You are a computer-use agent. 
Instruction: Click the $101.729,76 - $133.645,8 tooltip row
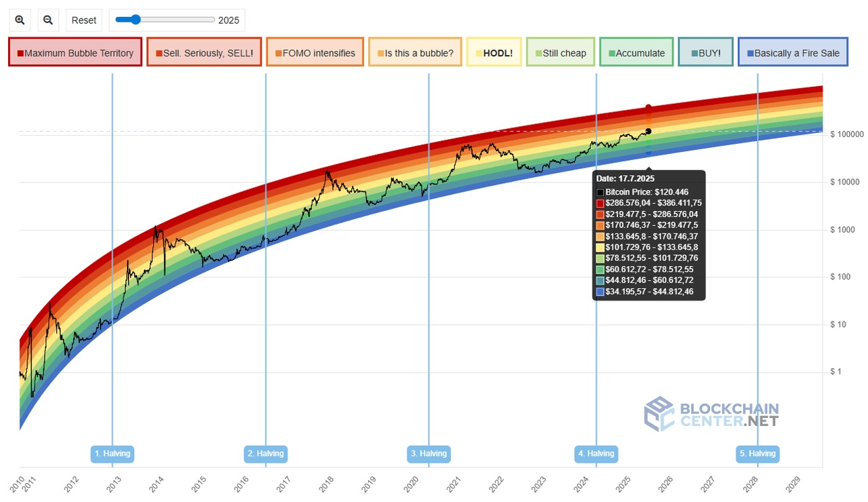point(647,247)
